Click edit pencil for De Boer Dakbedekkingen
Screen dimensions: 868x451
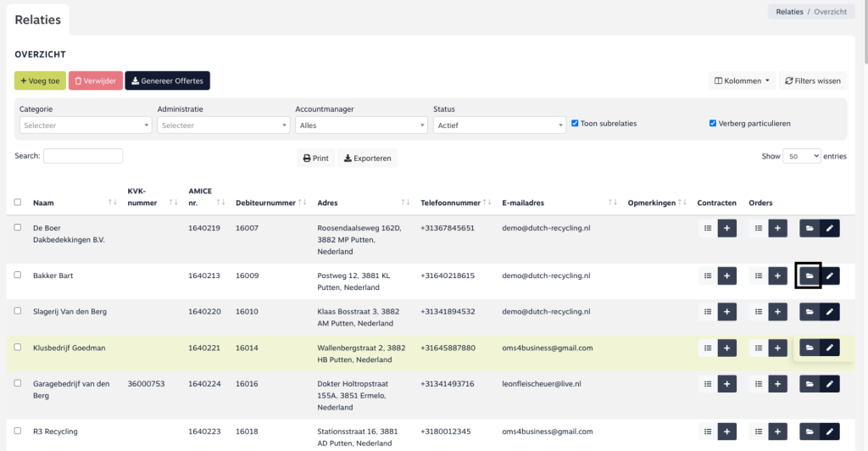coord(830,228)
